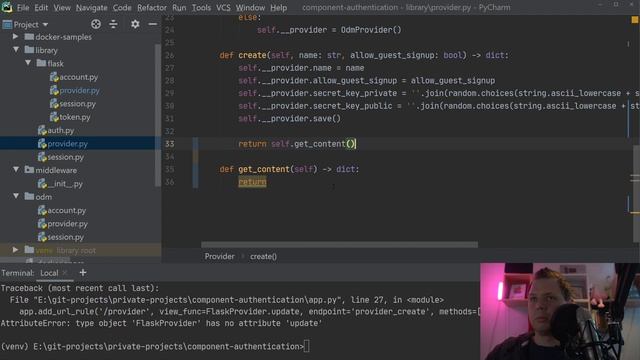Click the Python file icon of auth.py
The height and width of the screenshot is (360, 640).
tap(42, 131)
